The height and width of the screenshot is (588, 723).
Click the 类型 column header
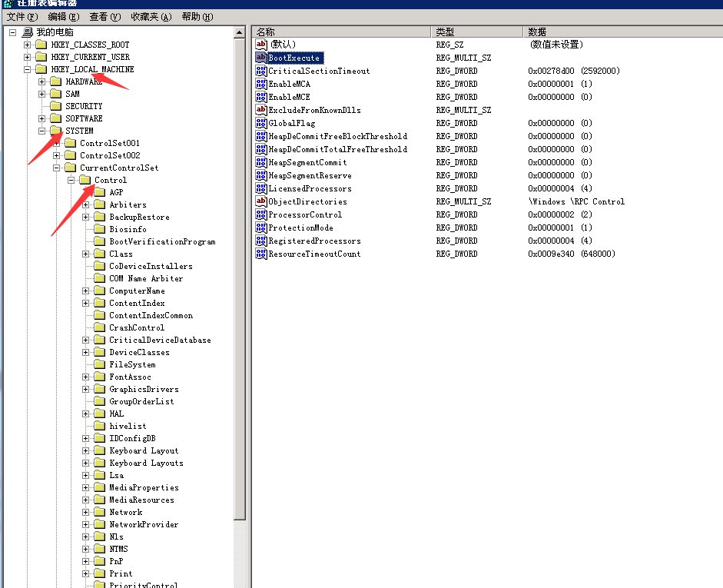click(x=476, y=32)
